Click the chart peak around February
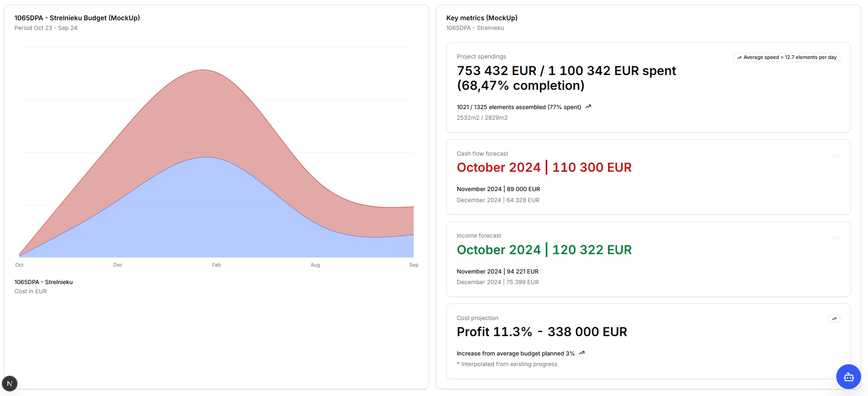 pos(203,70)
